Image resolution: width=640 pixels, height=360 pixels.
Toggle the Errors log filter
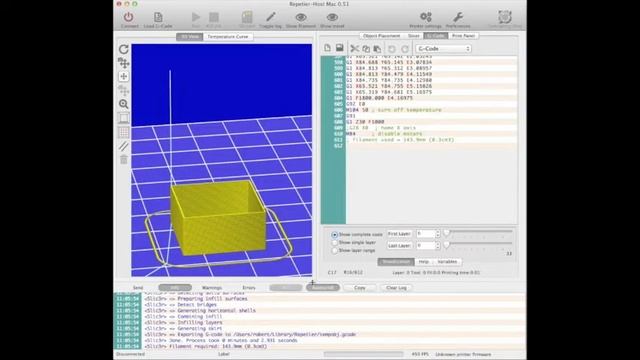coord(249,288)
